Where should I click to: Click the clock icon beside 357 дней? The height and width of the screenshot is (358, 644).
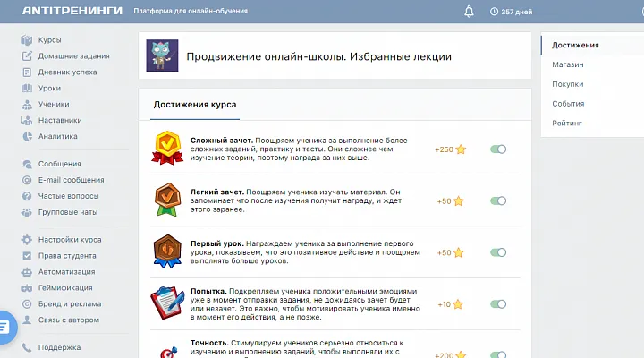pos(495,12)
